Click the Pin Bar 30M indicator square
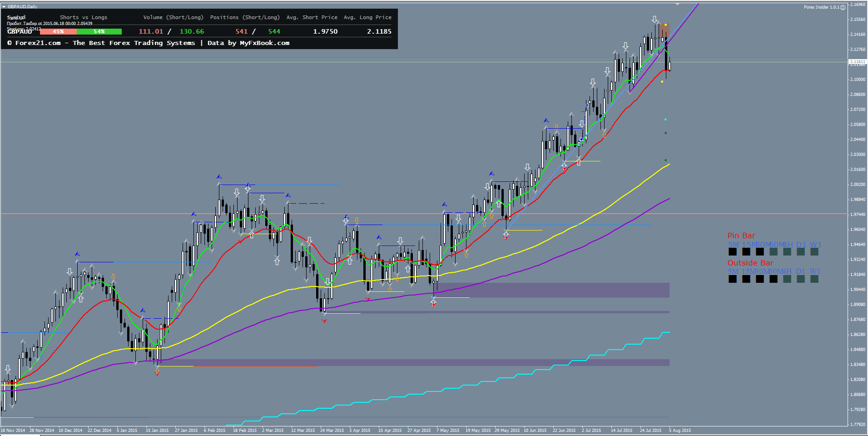868x436 pixels. point(760,252)
